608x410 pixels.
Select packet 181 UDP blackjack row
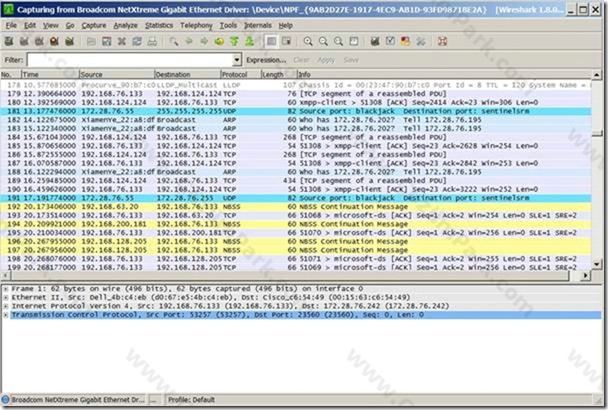pyautogui.click(x=296, y=111)
